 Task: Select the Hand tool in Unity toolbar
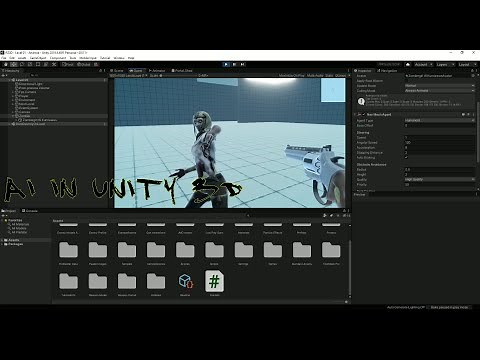[x=6, y=64]
